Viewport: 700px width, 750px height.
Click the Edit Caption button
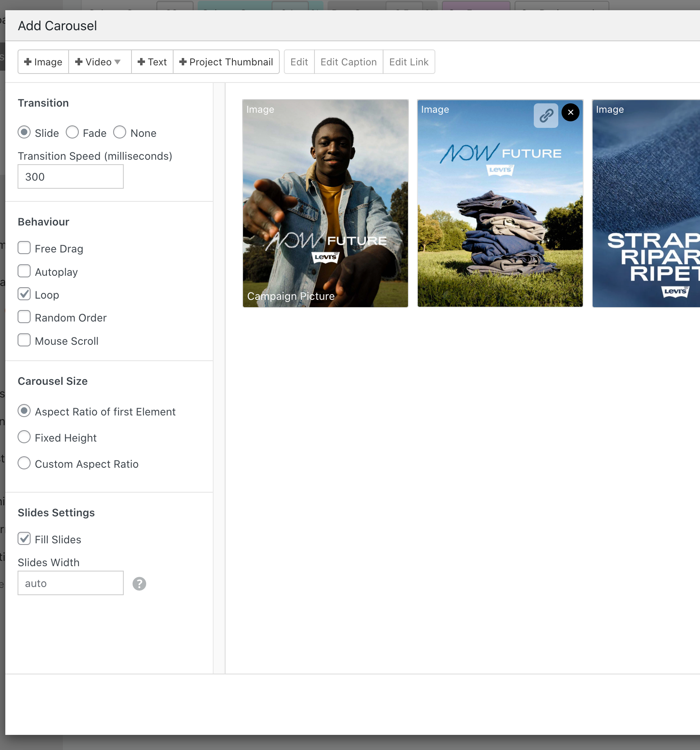click(x=348, y=62)
